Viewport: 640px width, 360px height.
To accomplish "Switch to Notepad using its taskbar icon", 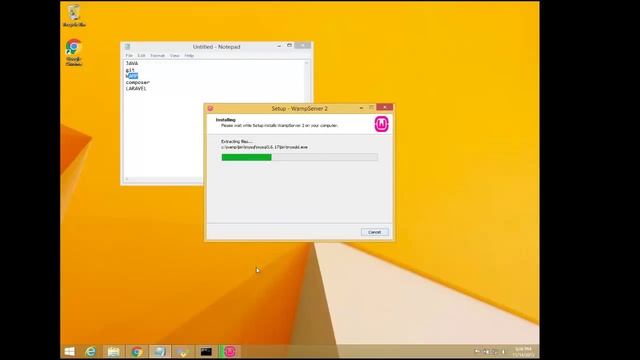I will click(160, 351).
